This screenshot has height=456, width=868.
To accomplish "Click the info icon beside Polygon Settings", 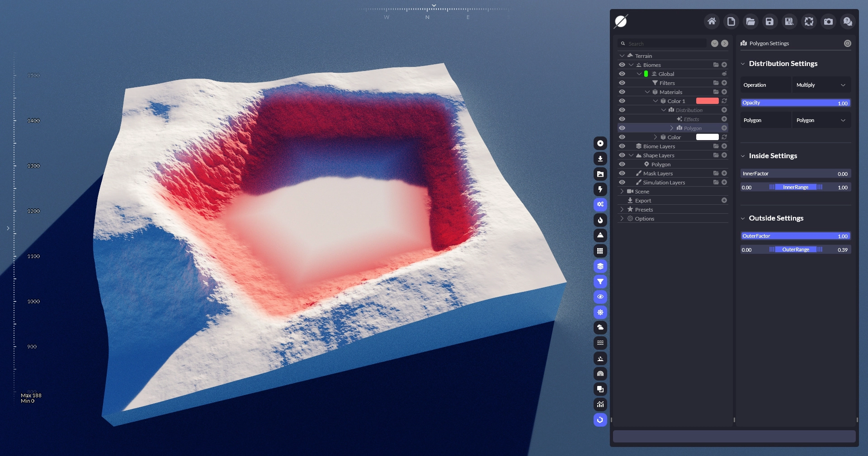I will (847, 43).
